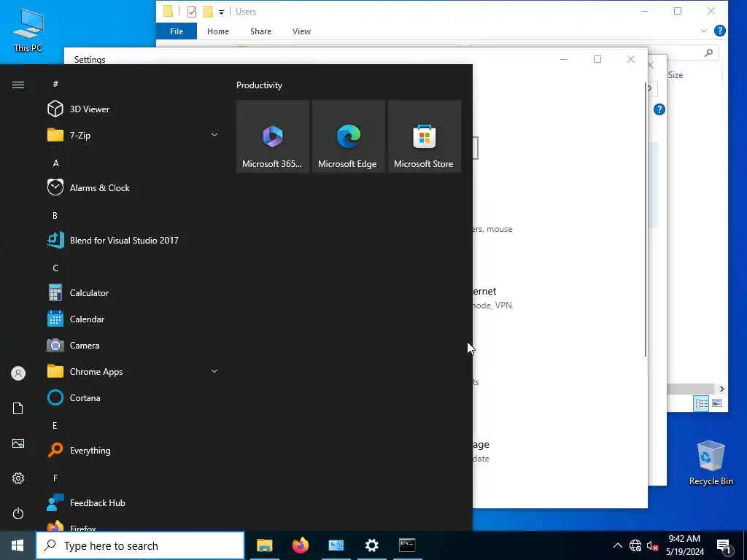Open the user account icon in Start
The width and height of the screenshot is (747, 560).
tap(18, 373)
